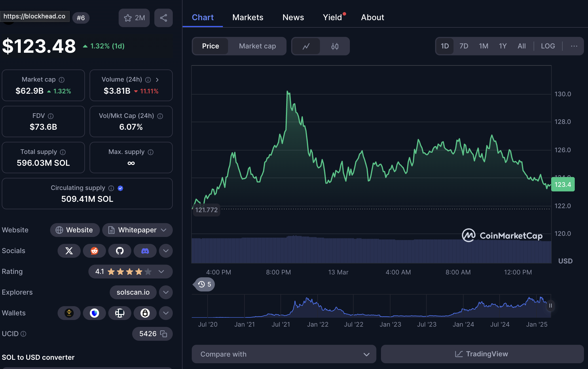Click the timeline range slider handle
The height and width of the screenshot is (369, 588).
[x=550, y=306]
